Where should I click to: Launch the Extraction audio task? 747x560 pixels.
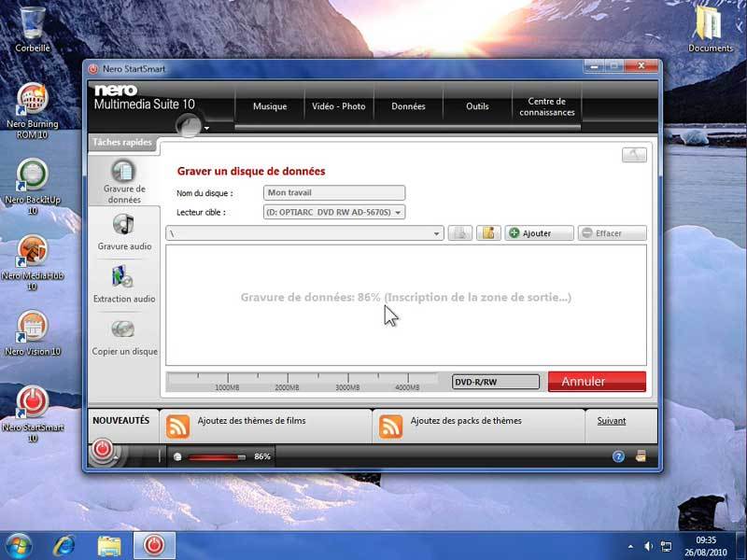point(124,285)
